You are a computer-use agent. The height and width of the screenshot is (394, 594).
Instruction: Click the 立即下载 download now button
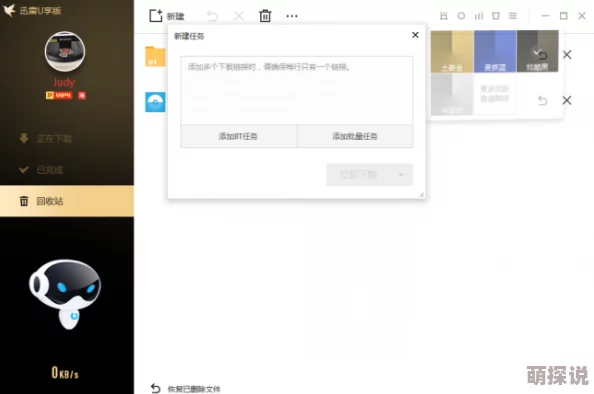[x=358, y=175]
